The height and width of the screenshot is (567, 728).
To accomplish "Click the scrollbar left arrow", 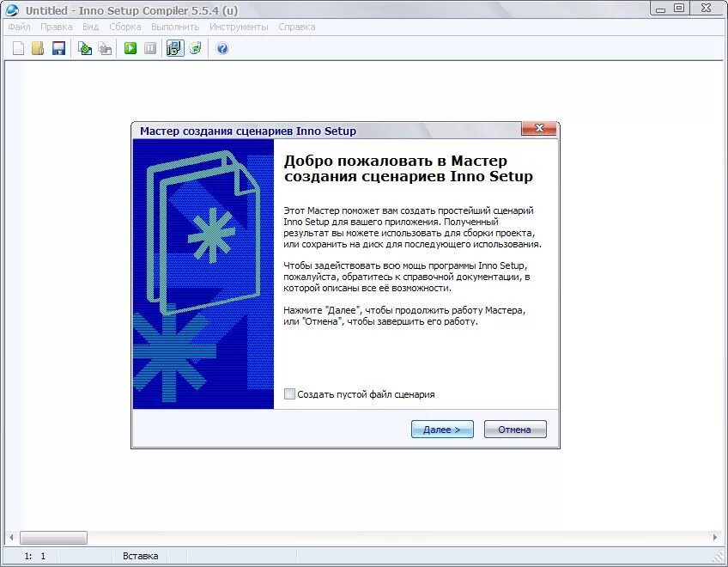I will (11, 538).
